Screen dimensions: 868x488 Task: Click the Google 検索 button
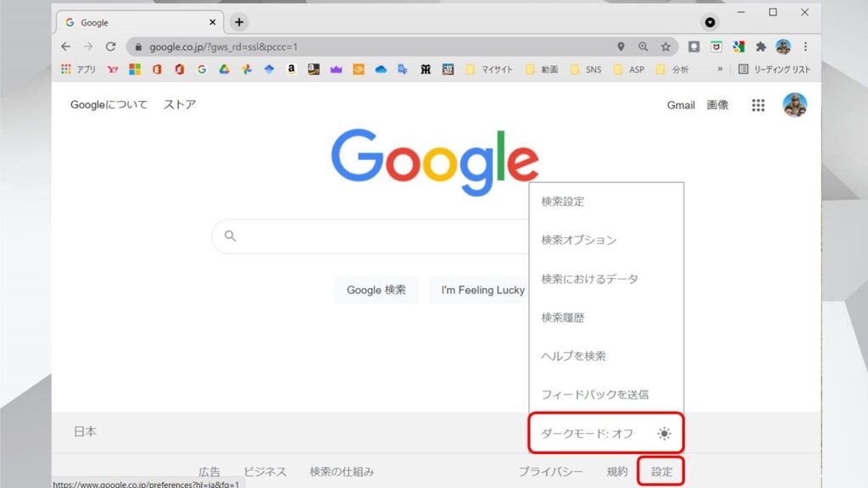click(x=376, y=290)
